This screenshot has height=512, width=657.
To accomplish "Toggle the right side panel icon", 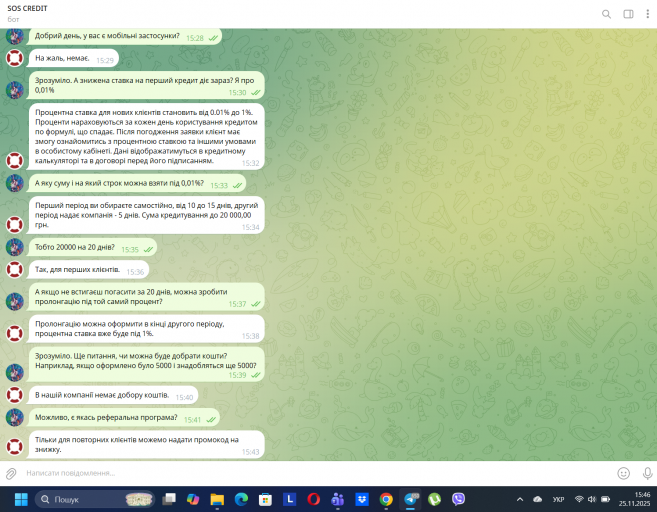I will 628,14.
